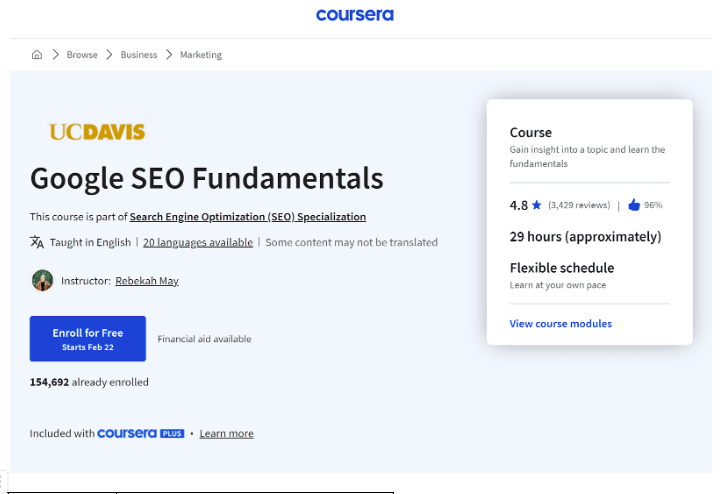Click the 154,692 already enrolled text
Viewport: 727px width, 494px height.
click(x=89, y=382)
